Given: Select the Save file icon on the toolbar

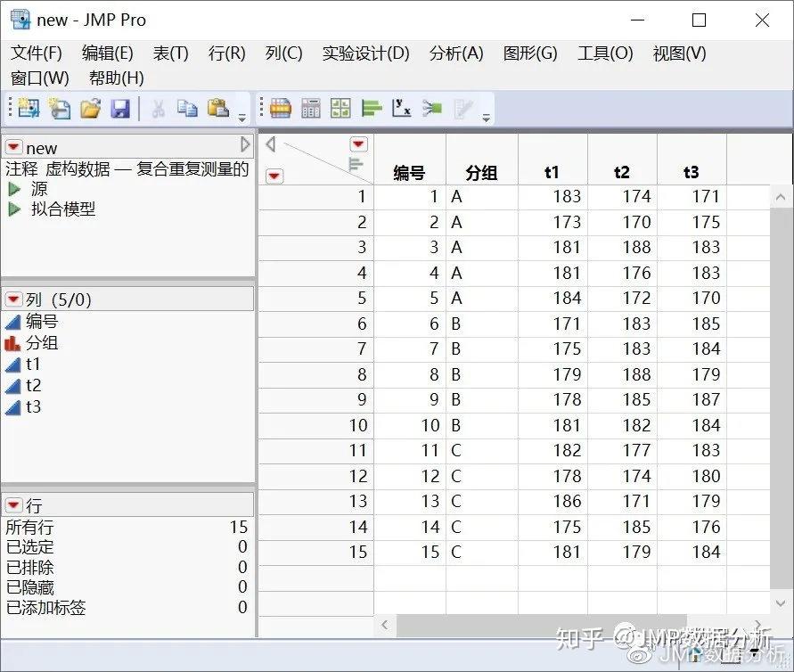Looking at the screenshot, I should [x=121, y=108].
